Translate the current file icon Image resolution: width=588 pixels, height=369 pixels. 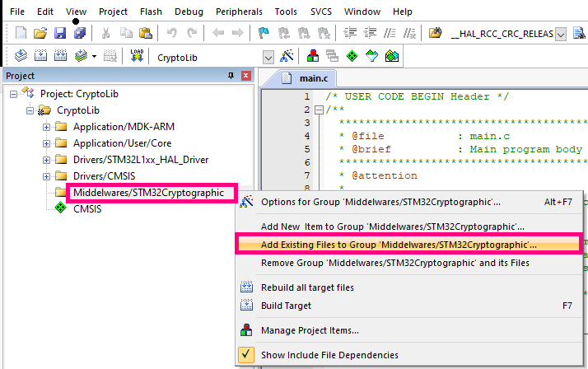(21, 56)
